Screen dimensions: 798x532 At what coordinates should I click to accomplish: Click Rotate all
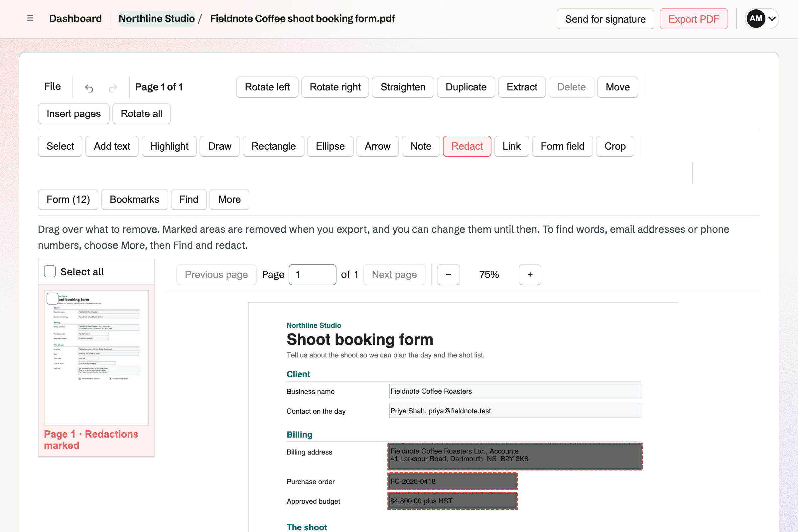coord(142,114)
